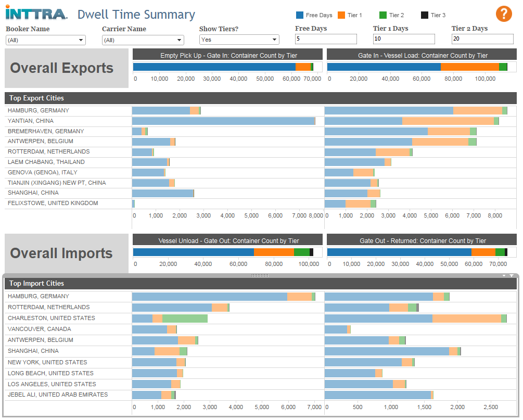Screen dimensions: 523x420
Task: Open the orange help question mark
Action: pyautogui.click(x=504, y=14)
